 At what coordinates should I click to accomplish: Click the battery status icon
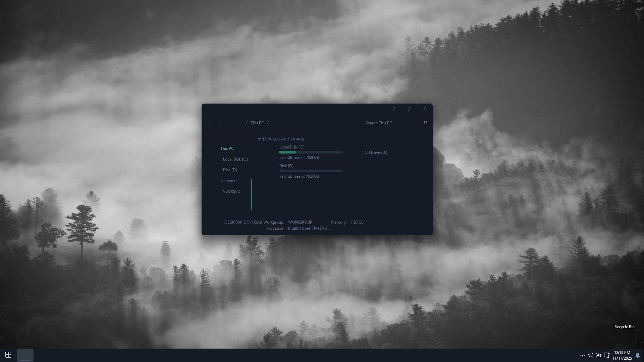point(599,355)
